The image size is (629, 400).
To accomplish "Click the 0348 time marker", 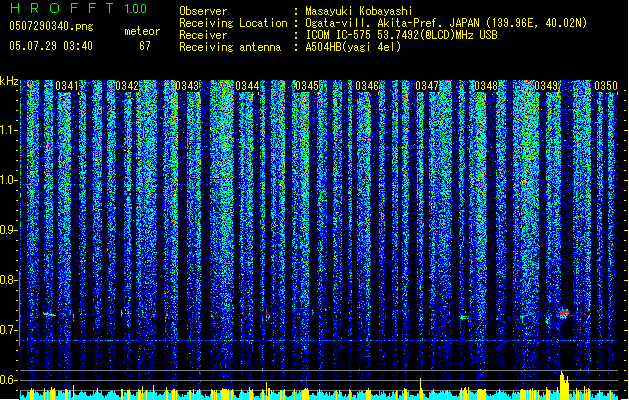I will point(486,86).
